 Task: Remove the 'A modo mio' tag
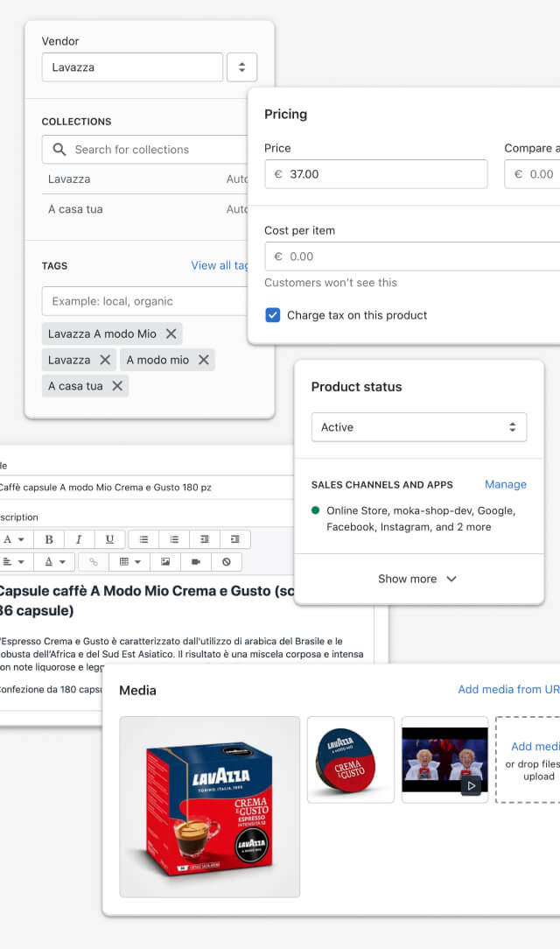(x=204, y=360)
